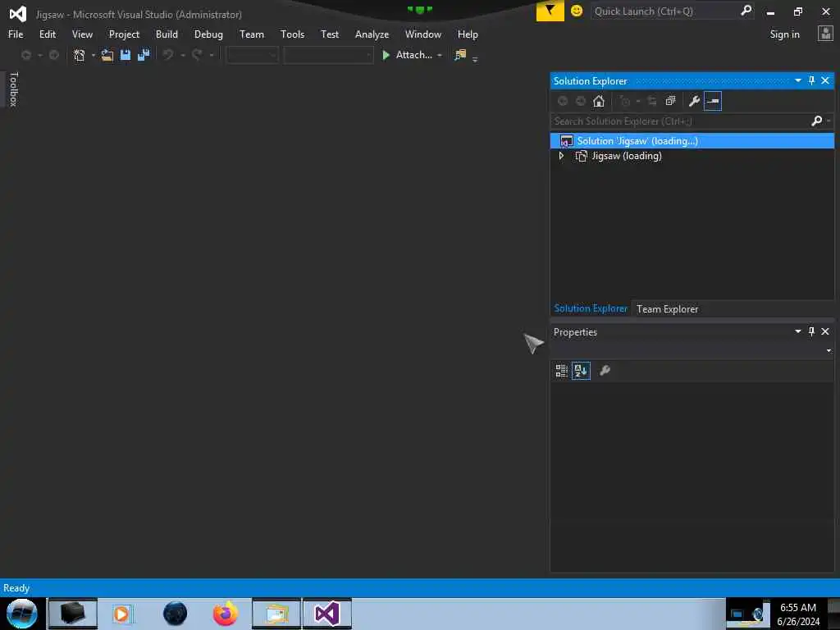
Task: Click the Solution Explorer Forward arrow icon
Action: click(x=580, y=101)
